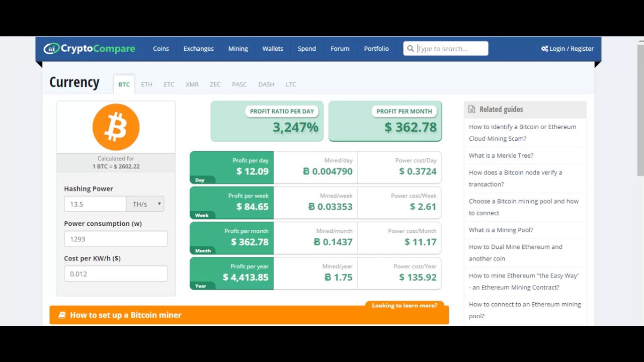644x362 pixels.
Task: Click the Profit Per Month card
Action: click(x=385, y=121)
